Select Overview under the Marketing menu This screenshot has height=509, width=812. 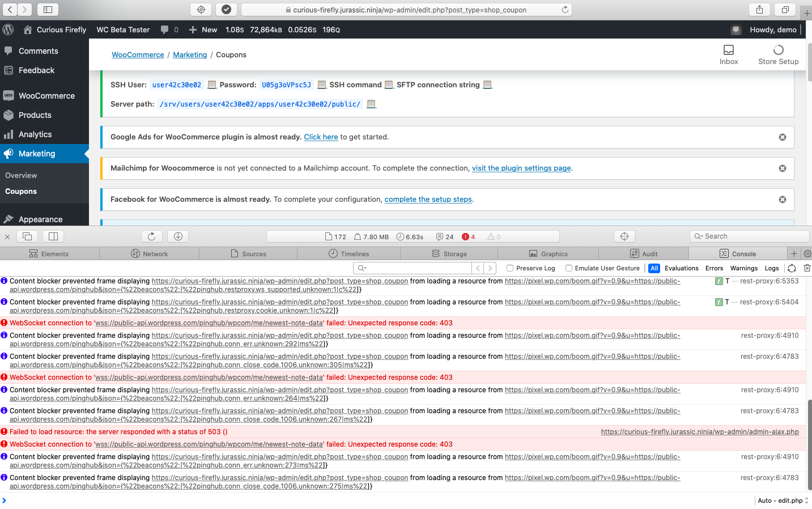[x=21, y=175]
